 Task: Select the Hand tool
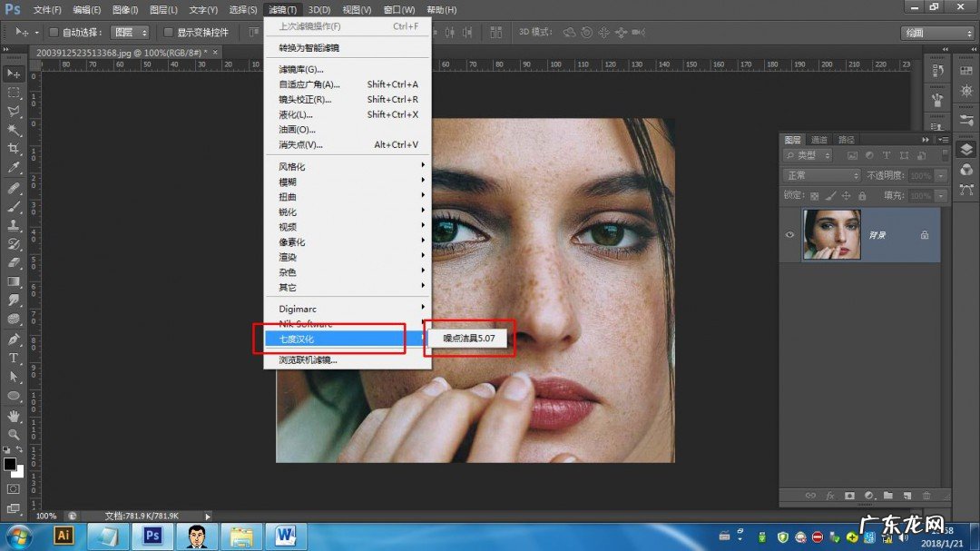[x=14, y=415]
